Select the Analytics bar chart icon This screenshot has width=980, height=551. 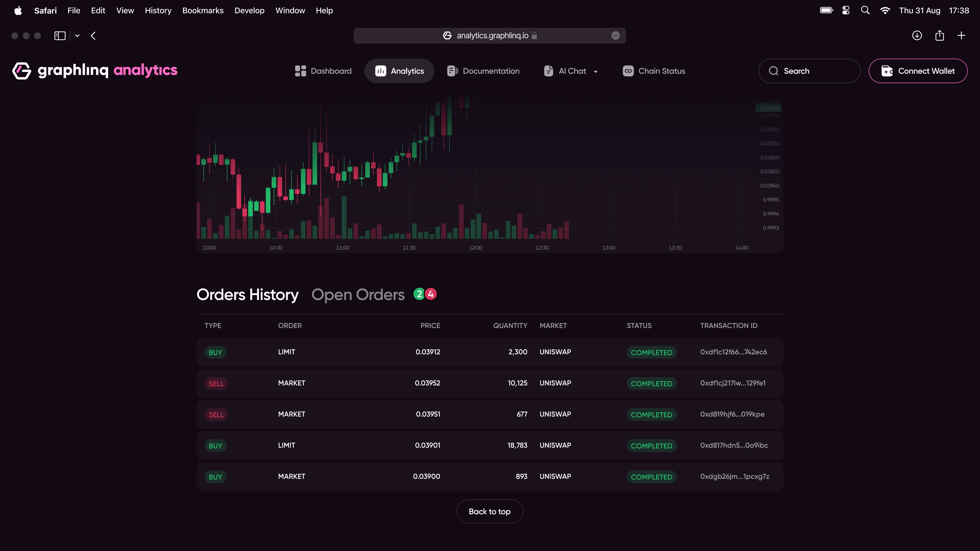click(381, 71)
